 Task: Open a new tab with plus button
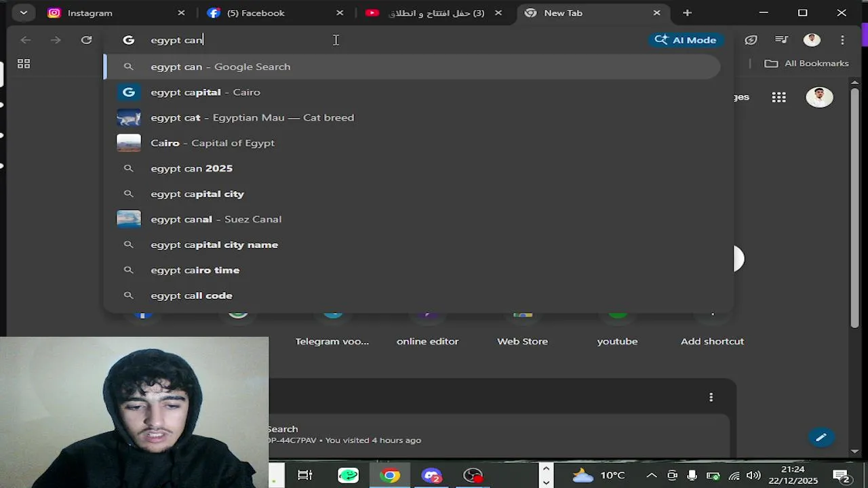(687, 13)
